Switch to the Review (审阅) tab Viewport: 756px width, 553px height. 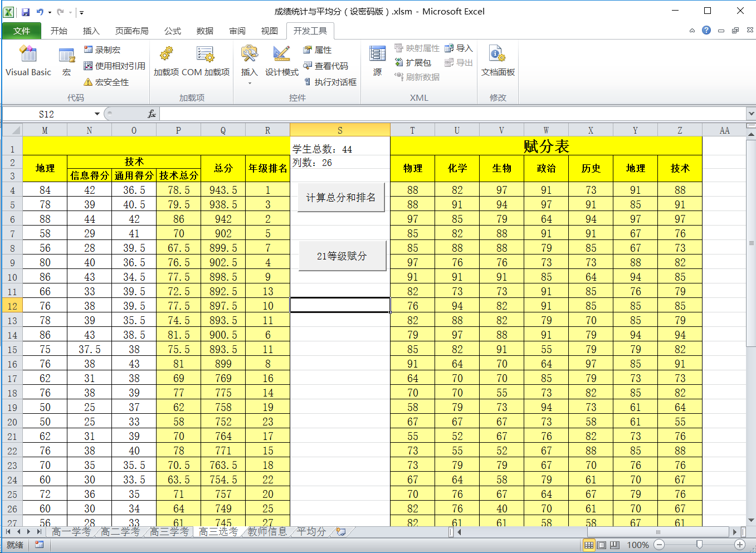(237, 31)
